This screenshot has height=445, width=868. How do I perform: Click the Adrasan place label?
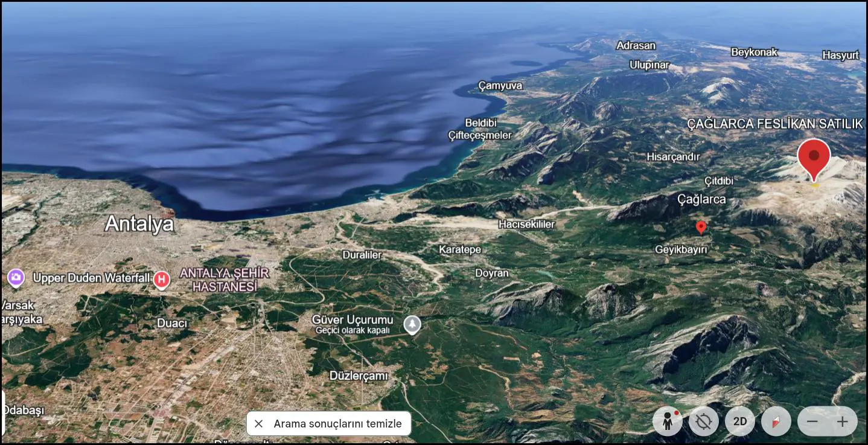coord(636,45)
